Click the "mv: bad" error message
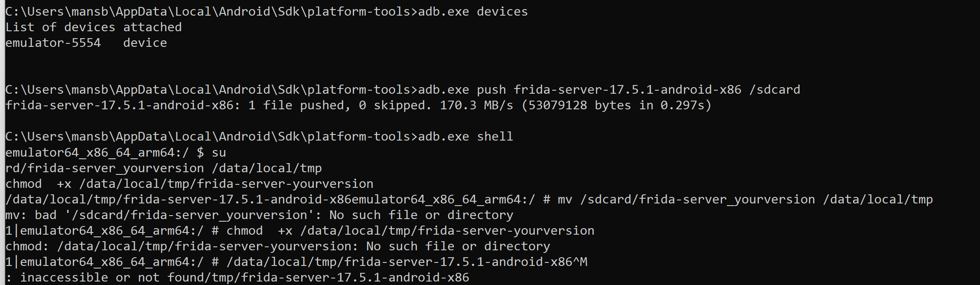 coord(30,215)
